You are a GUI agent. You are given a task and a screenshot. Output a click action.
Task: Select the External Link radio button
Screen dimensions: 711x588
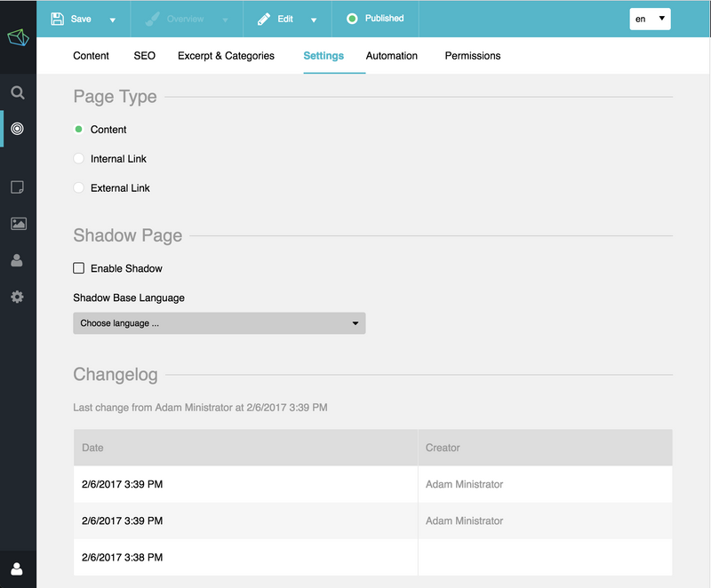[x=78, y=187]
